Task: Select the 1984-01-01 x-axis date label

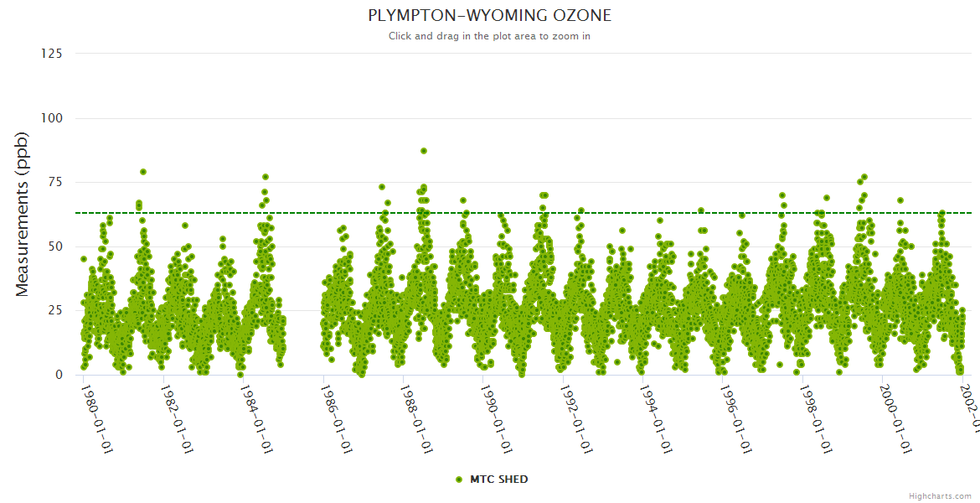Action: [x=256, y=419]
